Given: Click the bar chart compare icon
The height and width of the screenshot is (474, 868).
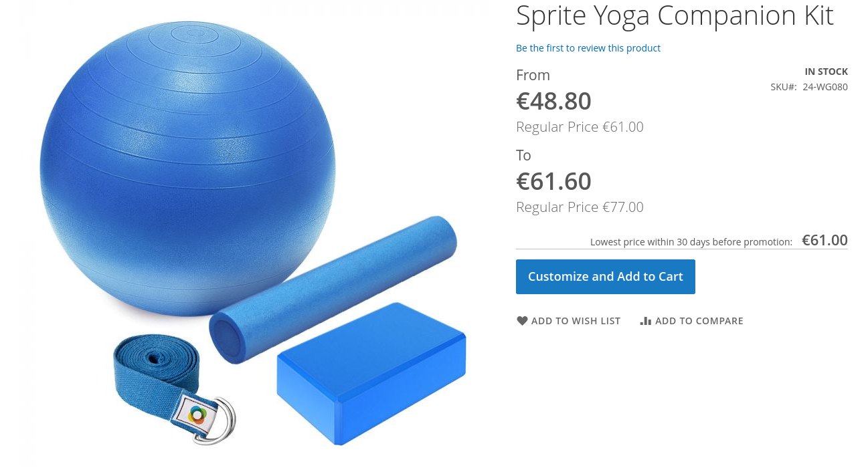Looking at the screenshot, I should pos(645,321).
